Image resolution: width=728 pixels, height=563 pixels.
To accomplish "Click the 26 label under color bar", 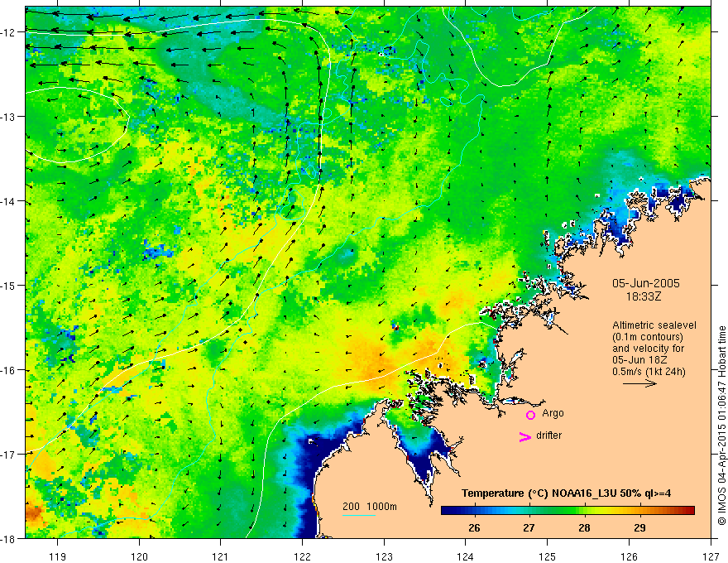I will click(474, 527).
